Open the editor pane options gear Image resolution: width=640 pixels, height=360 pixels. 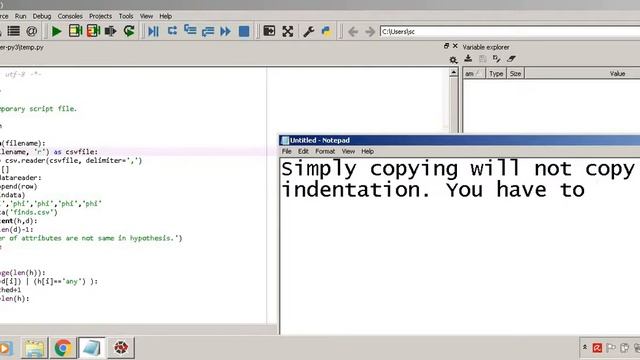453,60
